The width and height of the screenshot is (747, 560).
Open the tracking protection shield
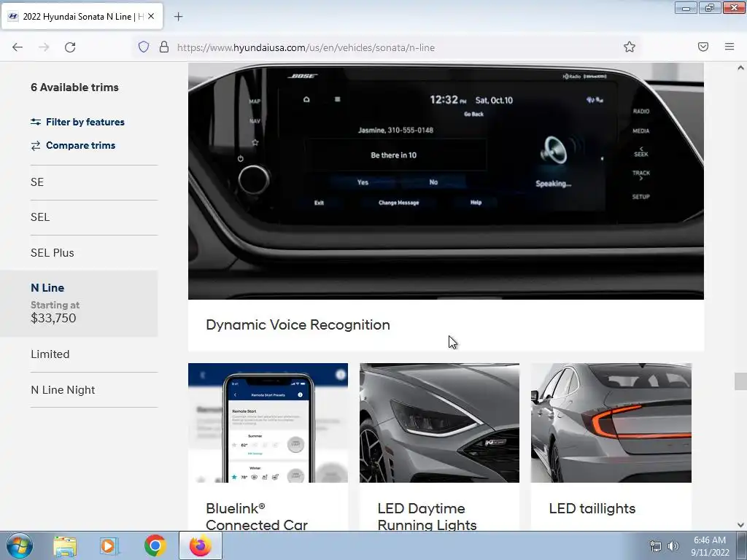tap(144, 47)
